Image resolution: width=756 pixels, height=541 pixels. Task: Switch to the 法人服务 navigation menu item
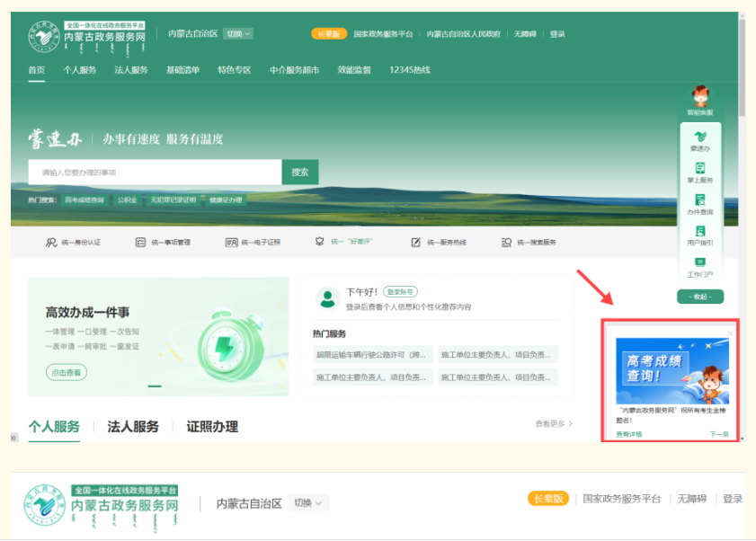click(131, 70)
